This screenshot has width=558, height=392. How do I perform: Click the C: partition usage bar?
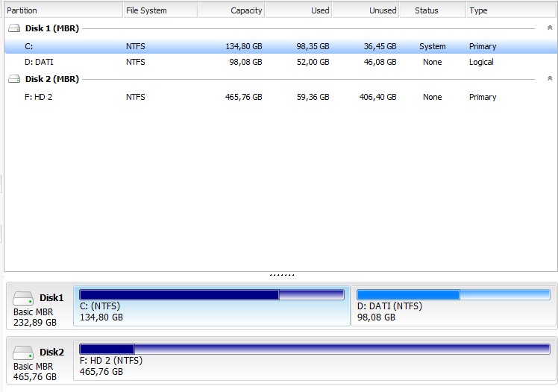[x=212, y=294]
